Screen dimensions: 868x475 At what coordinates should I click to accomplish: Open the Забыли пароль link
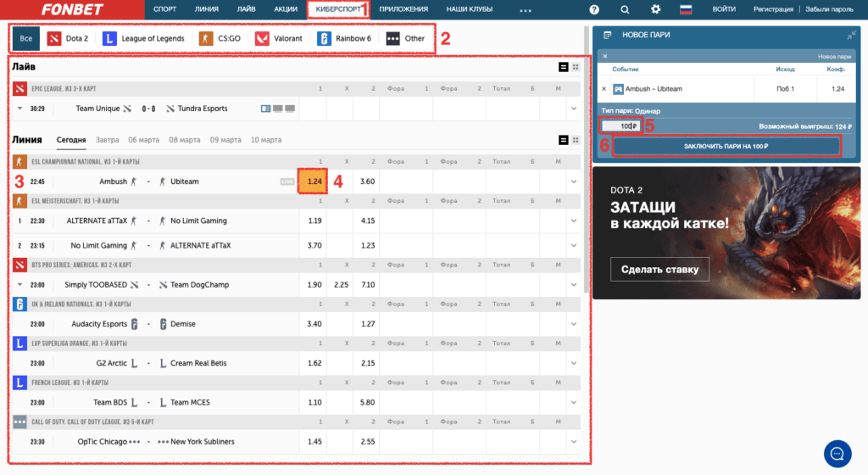[x=829, y=9]
